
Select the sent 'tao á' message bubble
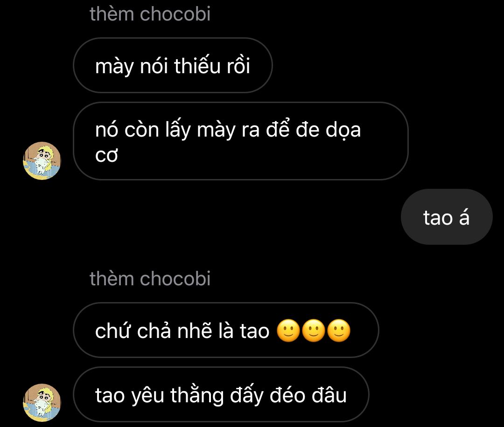[447, 217]
